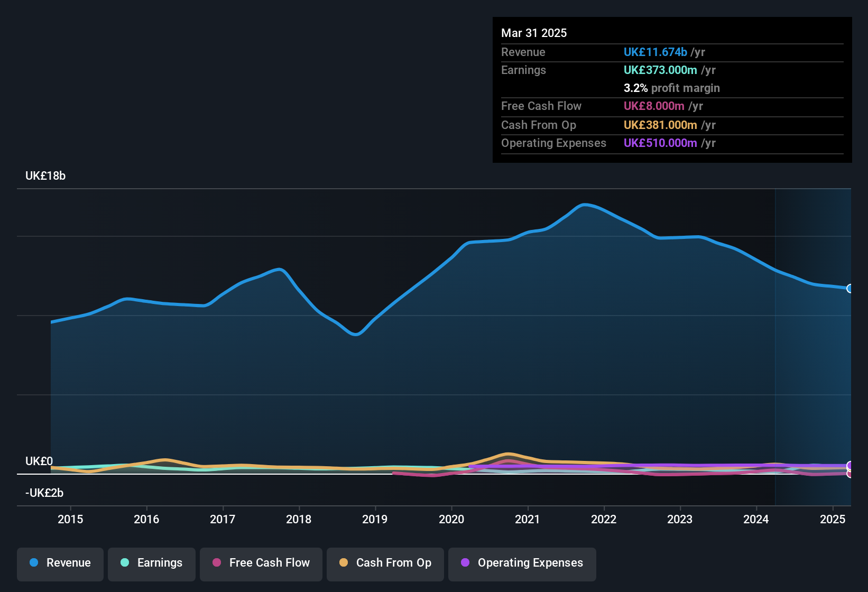Select the 2025 axis label
Screen dimensions: 868x592
[x=834, y=520]
